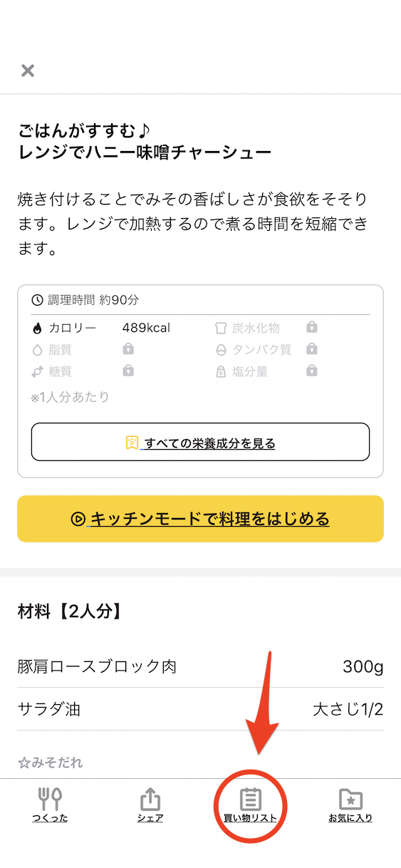This screenshot has height=868, width=401.
Task: Start キッチンモードで料理をはじめる button
Action: pyautogui.click(x=200, y=519)
